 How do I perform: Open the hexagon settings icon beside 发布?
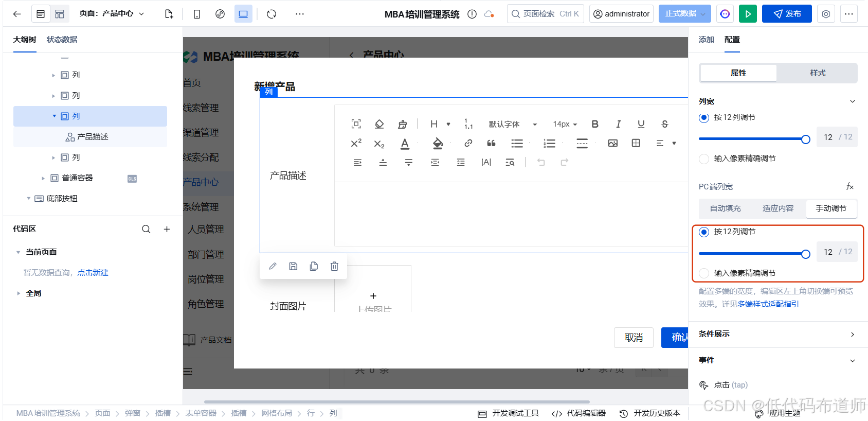pyautogui.click(x=826, y=14)
